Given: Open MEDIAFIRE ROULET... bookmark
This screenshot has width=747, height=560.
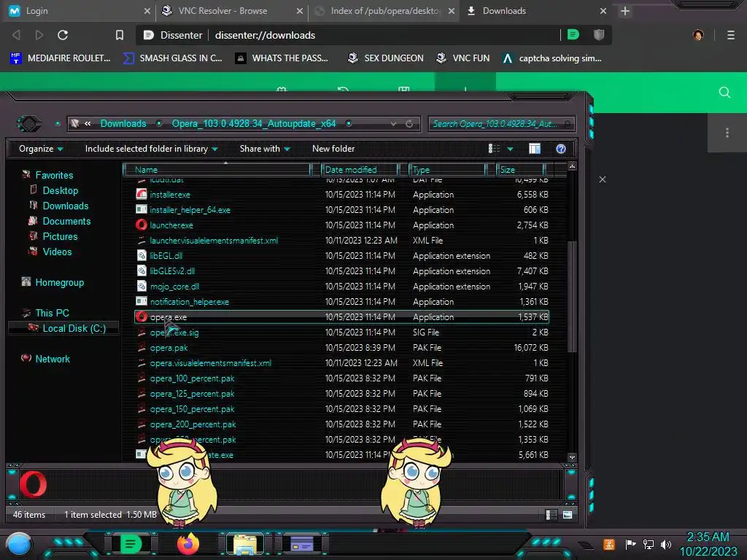Looking at the screenshot, I should pos(61,58).
